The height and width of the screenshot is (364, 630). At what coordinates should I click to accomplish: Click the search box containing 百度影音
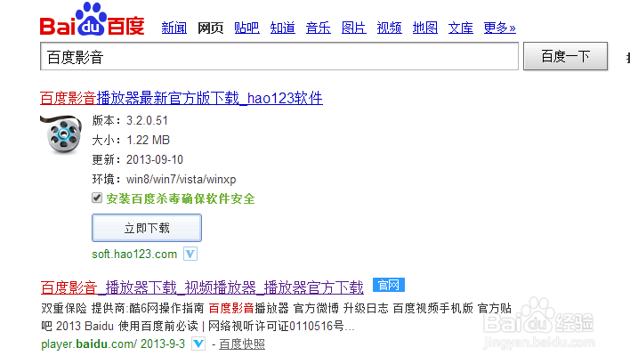coord(279,56)
